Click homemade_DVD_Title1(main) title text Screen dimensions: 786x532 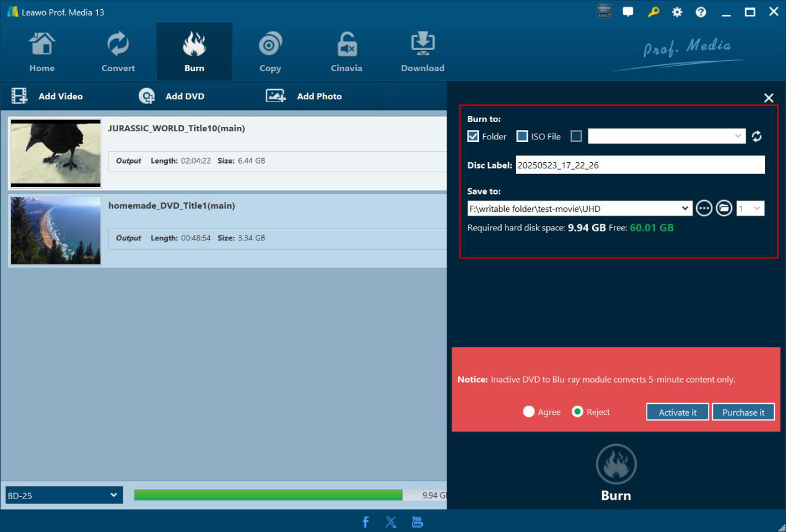click(x=172, y=206)
